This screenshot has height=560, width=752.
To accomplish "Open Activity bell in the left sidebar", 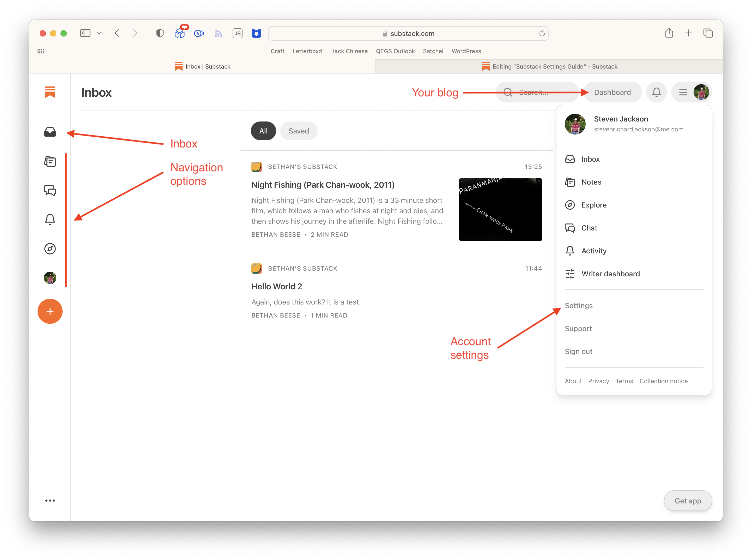I will 50,220.
